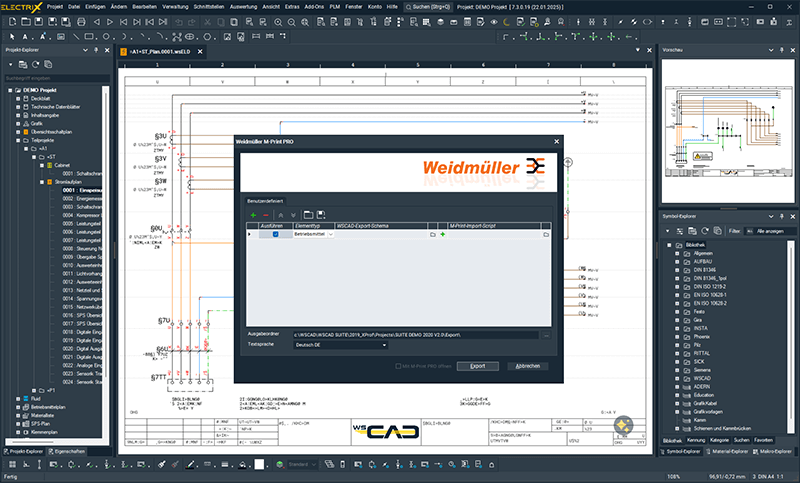Viewport: 800px width, 483px height.
Task: Toggle Ausführen checkbox in table row
Action: [x=276, y=235]
